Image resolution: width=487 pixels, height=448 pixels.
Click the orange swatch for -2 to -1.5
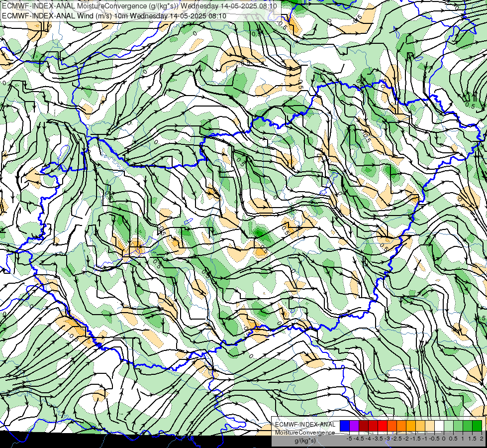401,426
